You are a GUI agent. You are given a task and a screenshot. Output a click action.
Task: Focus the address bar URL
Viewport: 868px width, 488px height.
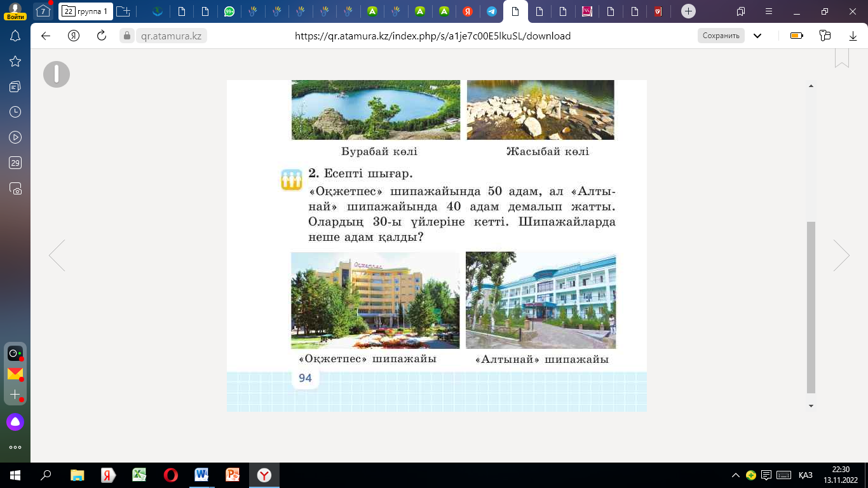433,36
